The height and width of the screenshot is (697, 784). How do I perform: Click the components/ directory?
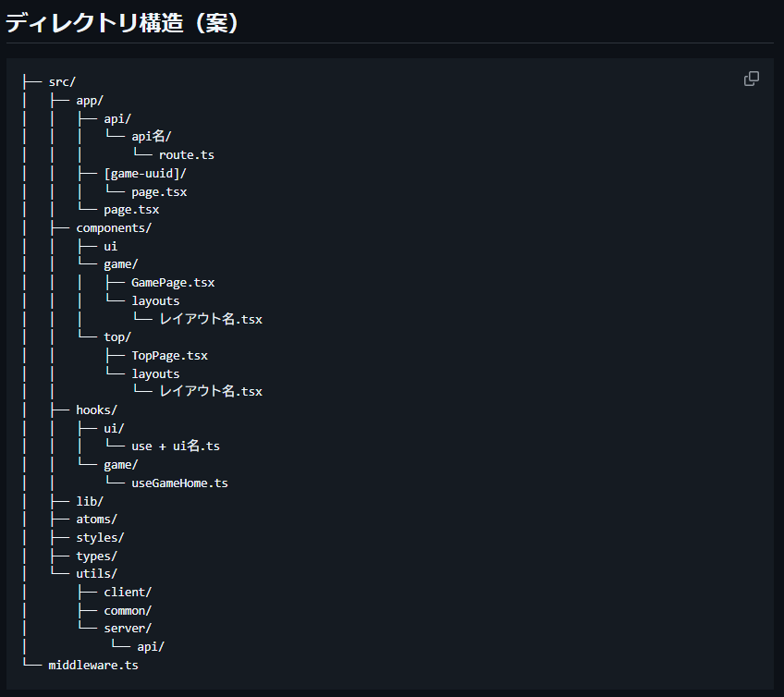click(114, 227)
